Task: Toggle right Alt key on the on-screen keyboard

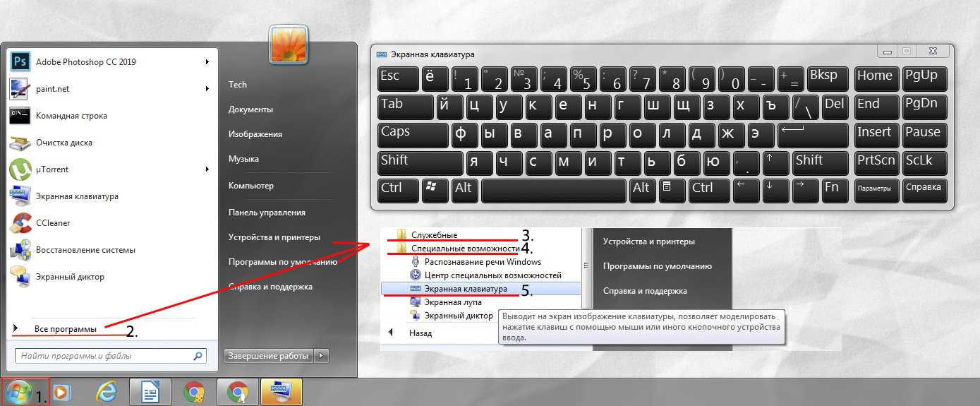Action: point(642,191)
